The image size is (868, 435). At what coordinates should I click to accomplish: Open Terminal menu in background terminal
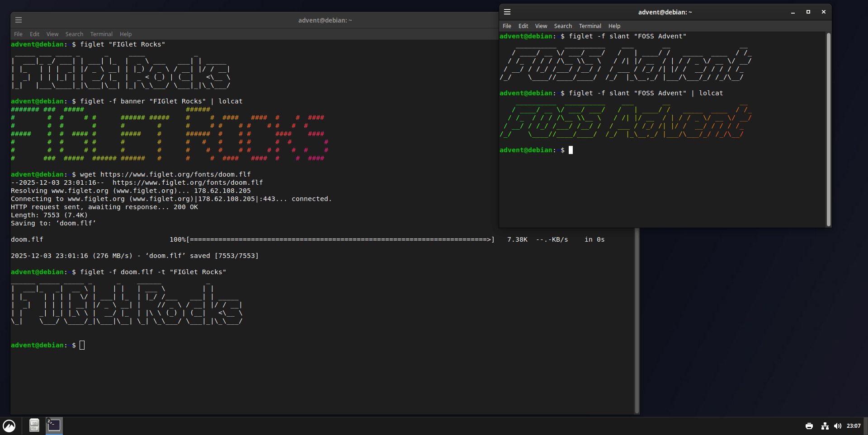click(x=101, y=34)
